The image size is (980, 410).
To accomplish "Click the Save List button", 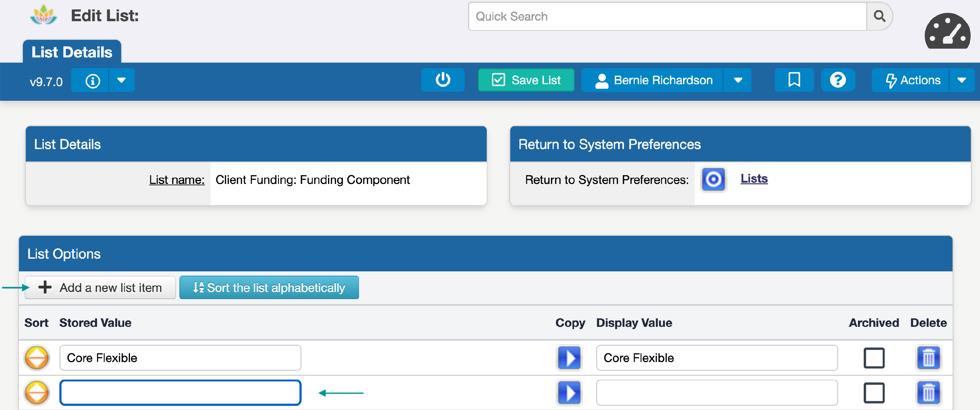I will (526, 80).
